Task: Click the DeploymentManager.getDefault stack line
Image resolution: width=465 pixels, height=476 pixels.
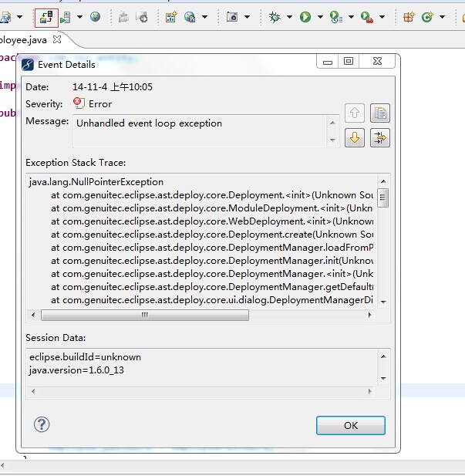Action: (212, 287)
